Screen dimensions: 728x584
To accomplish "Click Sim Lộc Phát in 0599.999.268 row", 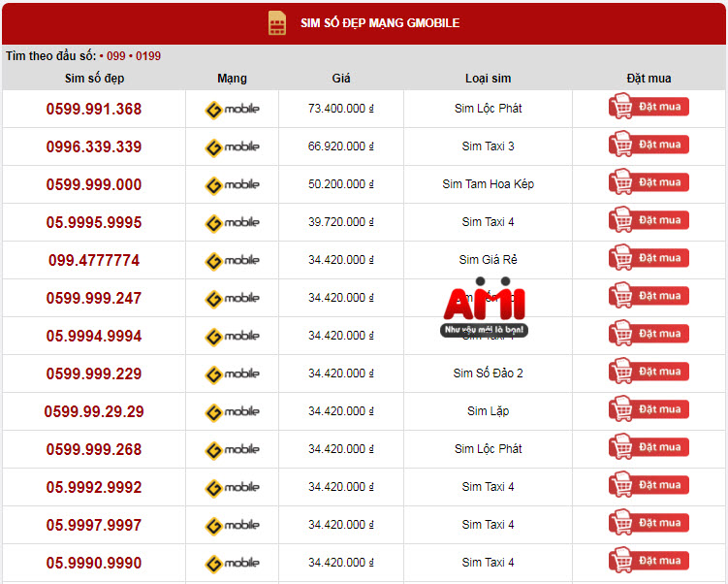I will (488, 449).
